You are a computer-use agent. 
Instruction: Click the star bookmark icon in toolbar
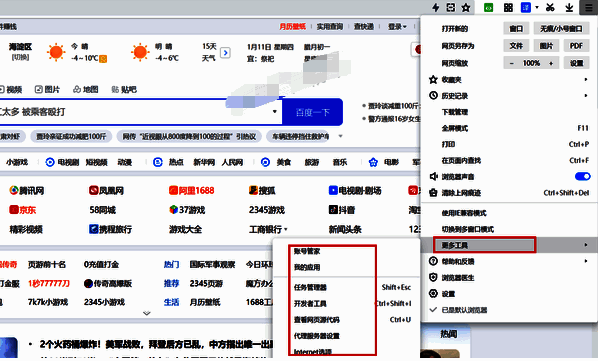(466, 7)
